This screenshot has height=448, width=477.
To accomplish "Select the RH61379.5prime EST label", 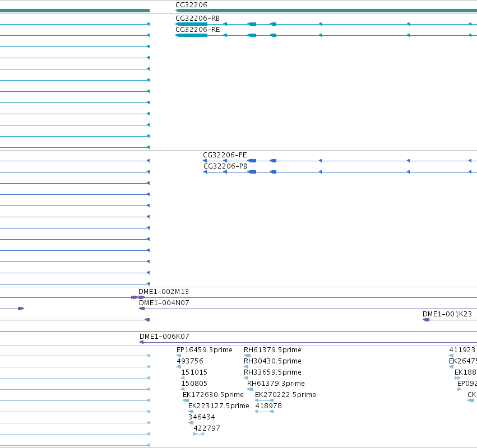I will pyautogui.click(x=272, y=350).
